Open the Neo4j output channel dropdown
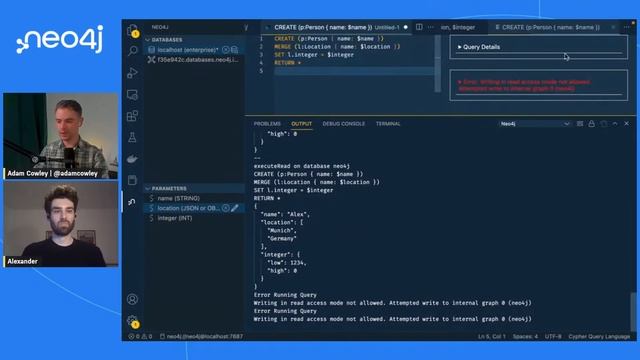 tap(535, 124)
